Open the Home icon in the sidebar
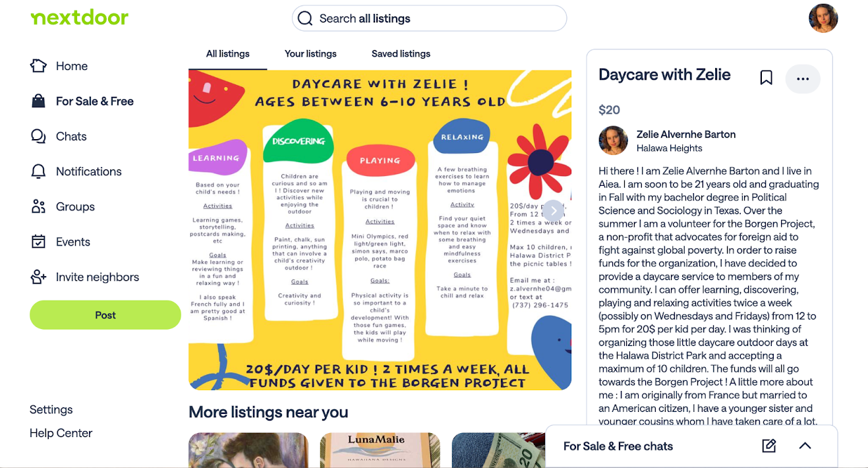Screen dimensions: 868x468 click(39, 66)
